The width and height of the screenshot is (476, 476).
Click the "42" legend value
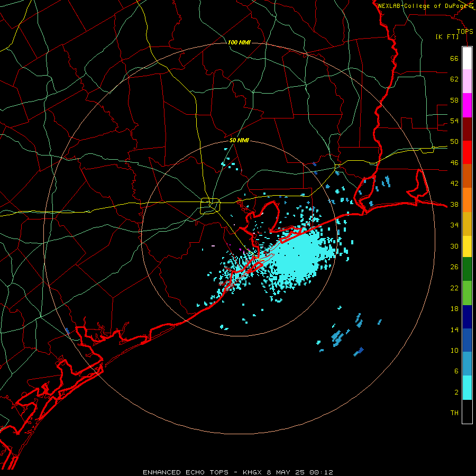[454, 184]
